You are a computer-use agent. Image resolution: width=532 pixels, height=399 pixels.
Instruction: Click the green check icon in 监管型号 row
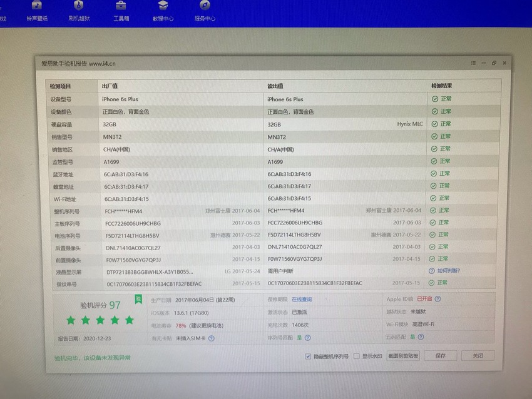coord(434,161)
